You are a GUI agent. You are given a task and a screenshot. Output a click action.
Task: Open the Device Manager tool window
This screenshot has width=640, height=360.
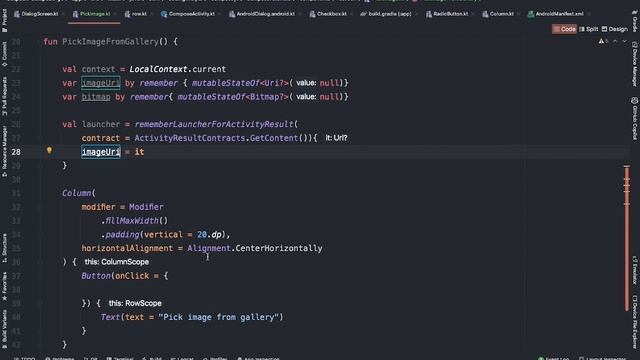(635, 63)
